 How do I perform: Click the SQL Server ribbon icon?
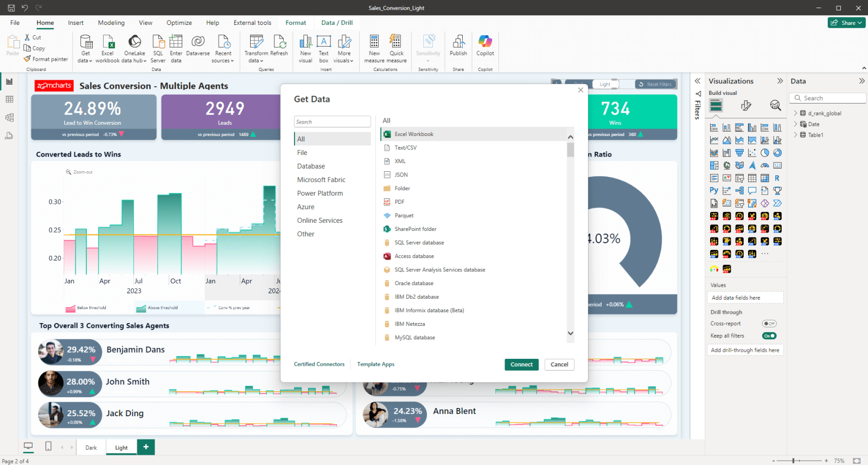pyautogui.click(x=158, y=49)
